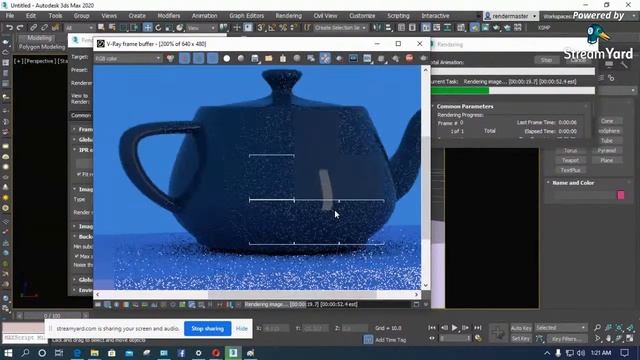Viewport: 640px width, 360px height.
Task: Click the Redo icon in main toolbar
Action: pos(20,28)
